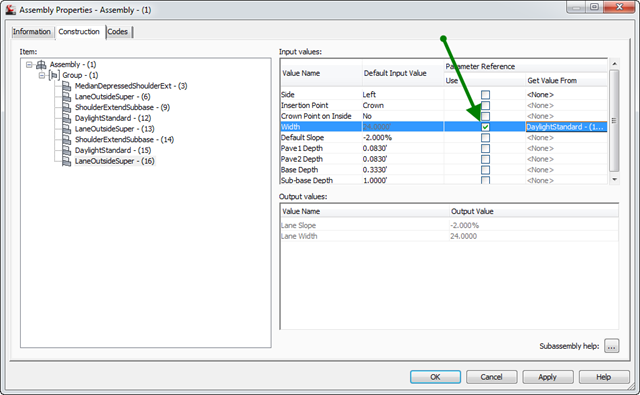Open Subassembly help with the ellipsis button

point(611,346)
